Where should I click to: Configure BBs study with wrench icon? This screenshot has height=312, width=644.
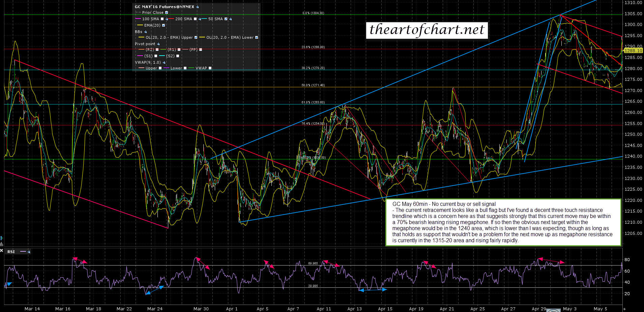145,32
